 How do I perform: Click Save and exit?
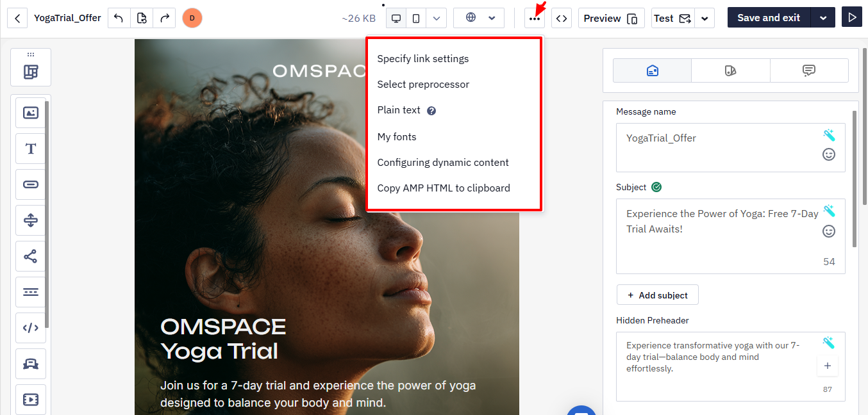[769, 18]
